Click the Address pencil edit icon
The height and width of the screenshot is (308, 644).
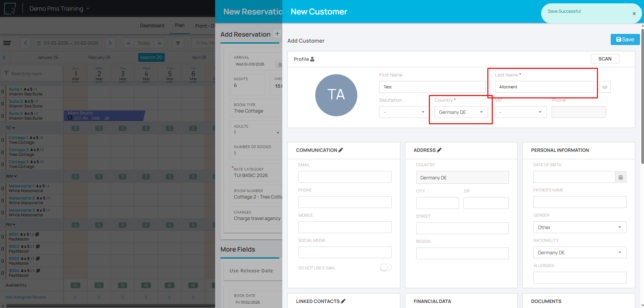[439, 150]
